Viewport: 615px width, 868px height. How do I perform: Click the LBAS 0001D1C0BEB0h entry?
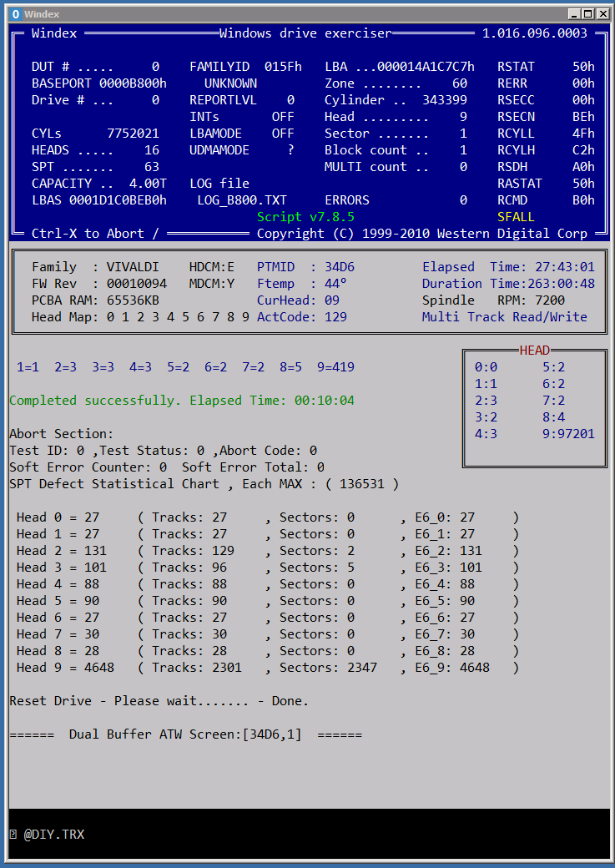99,200
